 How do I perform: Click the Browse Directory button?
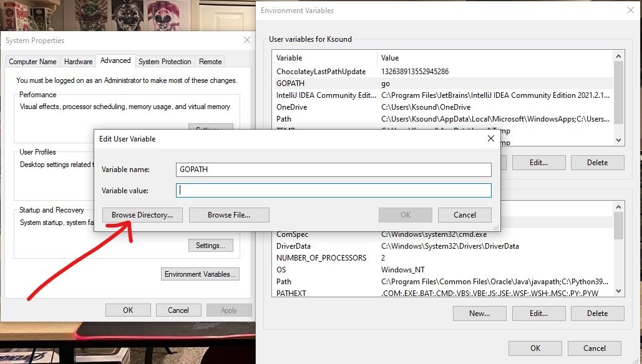[142, 215]
